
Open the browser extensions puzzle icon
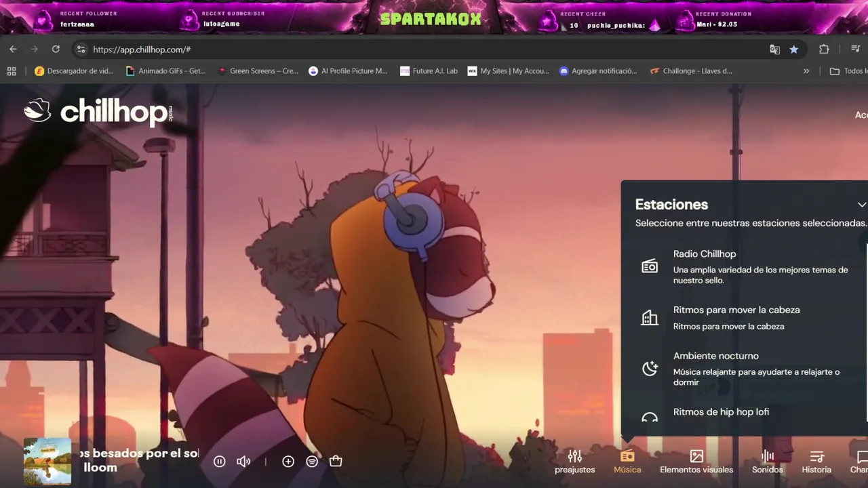(x=824, y=49)
